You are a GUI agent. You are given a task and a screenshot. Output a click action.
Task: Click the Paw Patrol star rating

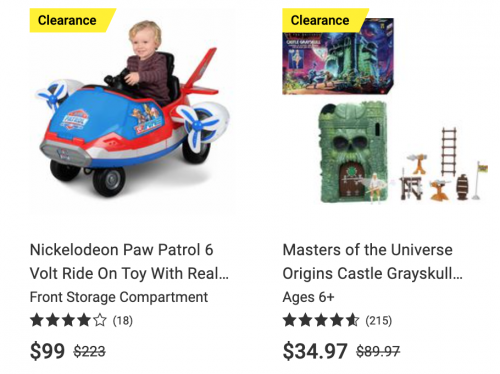(x=68, y=321)
